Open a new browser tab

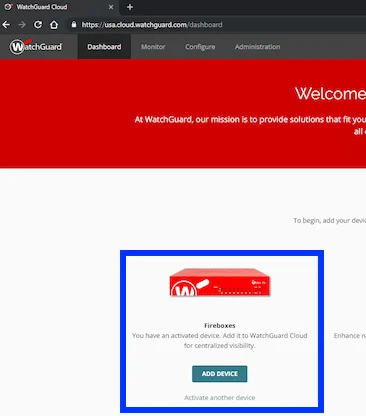pos(130,7)
